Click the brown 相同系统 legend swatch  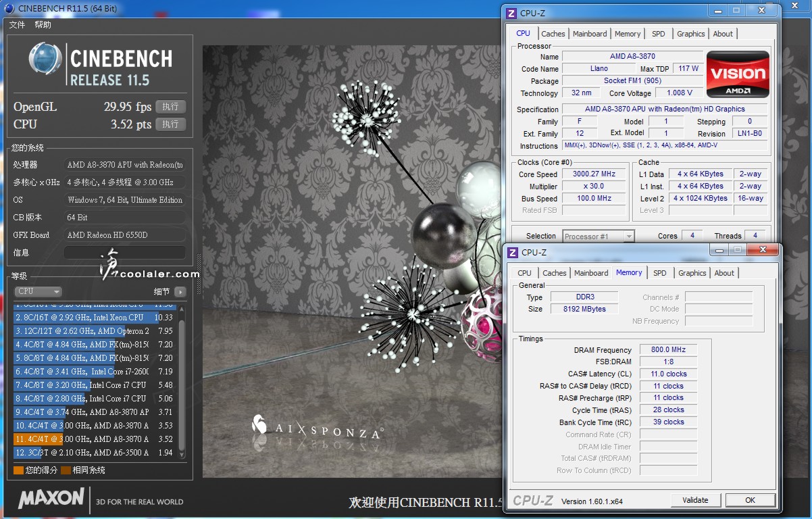66,470
